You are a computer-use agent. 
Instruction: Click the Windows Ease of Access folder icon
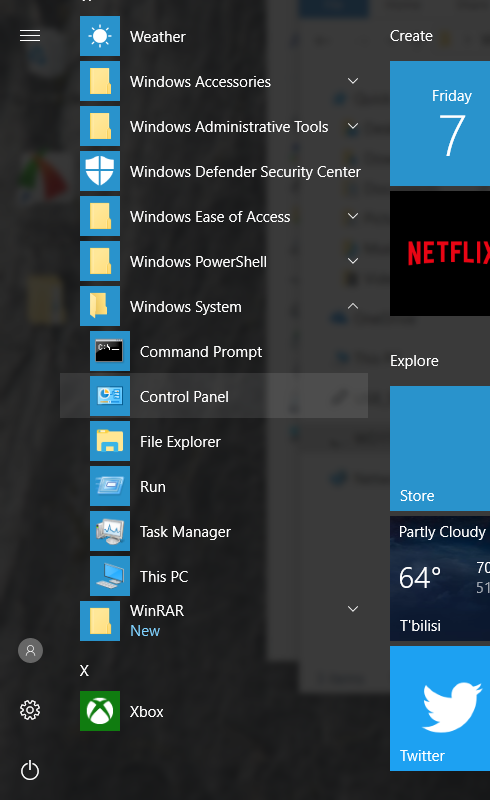coord(100,216)
